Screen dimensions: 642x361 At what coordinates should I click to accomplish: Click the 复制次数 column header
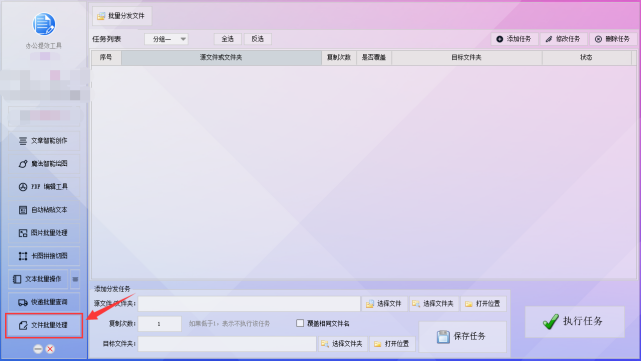pyautogui.click(x=339, y=58)
